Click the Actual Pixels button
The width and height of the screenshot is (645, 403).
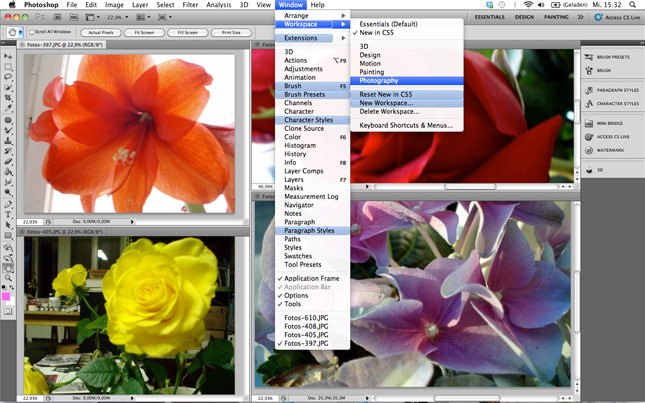point(101,32)
